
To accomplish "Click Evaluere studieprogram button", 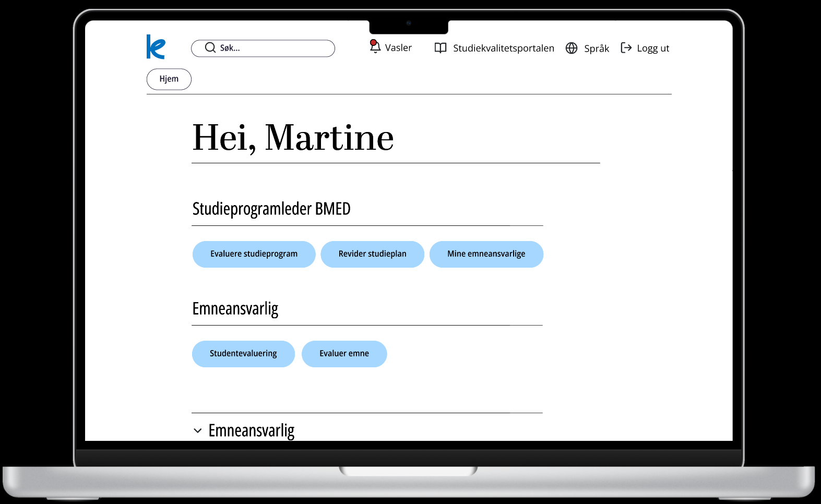I will [x=254, y=254].
